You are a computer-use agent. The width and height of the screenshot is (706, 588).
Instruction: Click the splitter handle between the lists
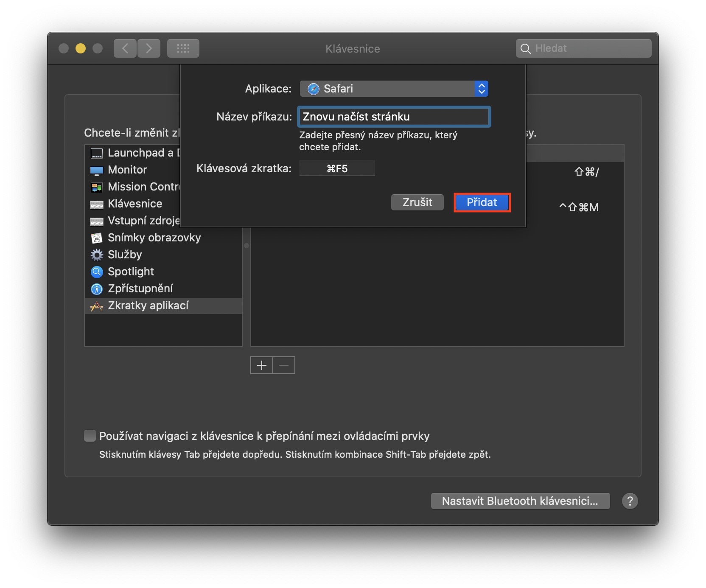pos(247,246)
